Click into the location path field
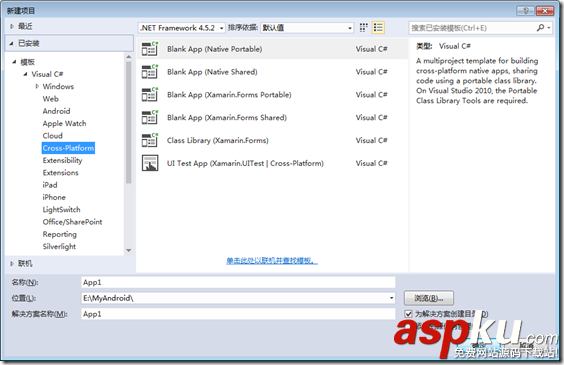Image resolution: width=564 pixels, height=365 pixels. 235,298
